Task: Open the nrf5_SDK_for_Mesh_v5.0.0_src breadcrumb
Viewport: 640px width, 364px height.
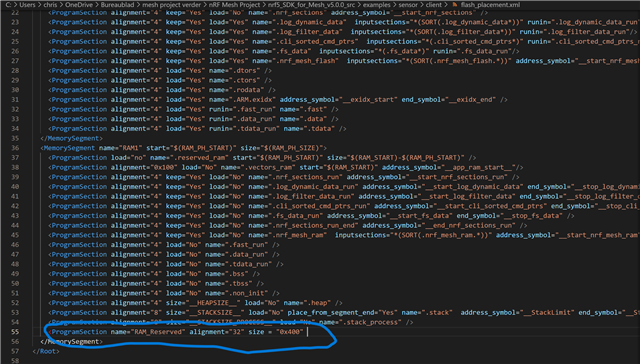Action: click(x=311, y=5)
